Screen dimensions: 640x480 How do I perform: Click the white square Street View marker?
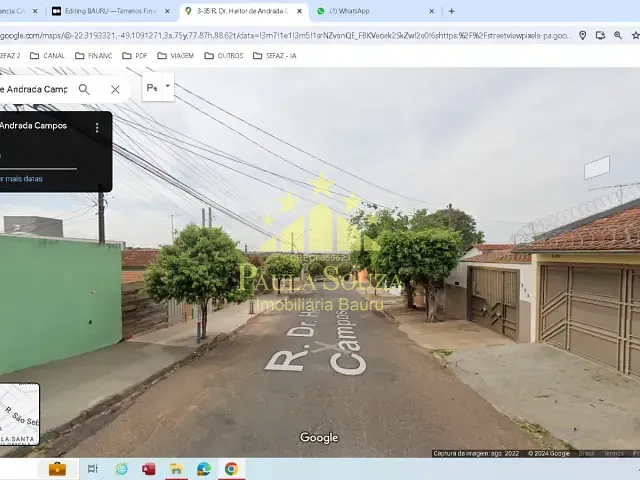click(597, 167)
